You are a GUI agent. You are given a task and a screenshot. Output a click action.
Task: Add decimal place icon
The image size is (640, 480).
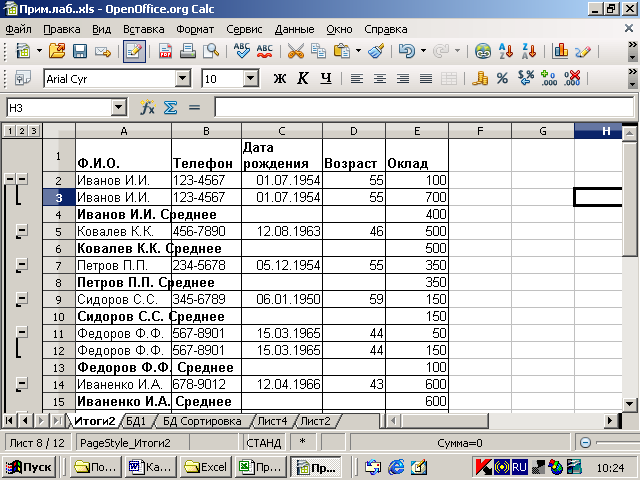point(549,78)
